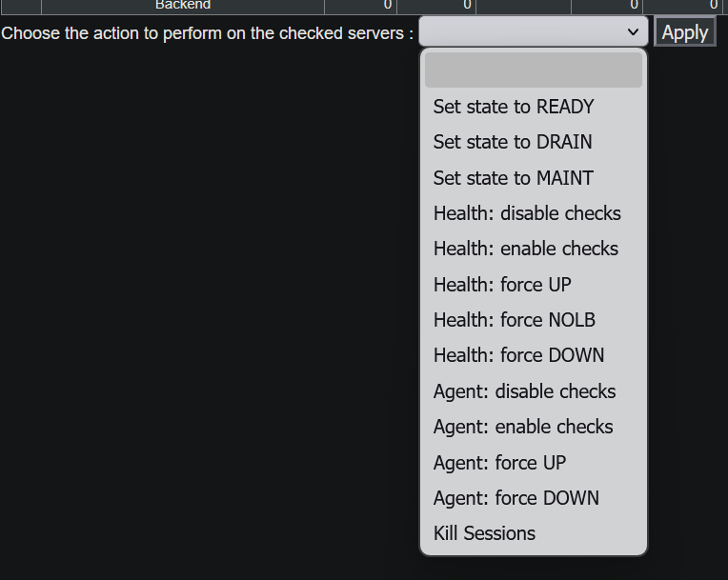Screen dimensions: 728x580
Task: Select "Agent: force UP" action
Action: [499, 463]
